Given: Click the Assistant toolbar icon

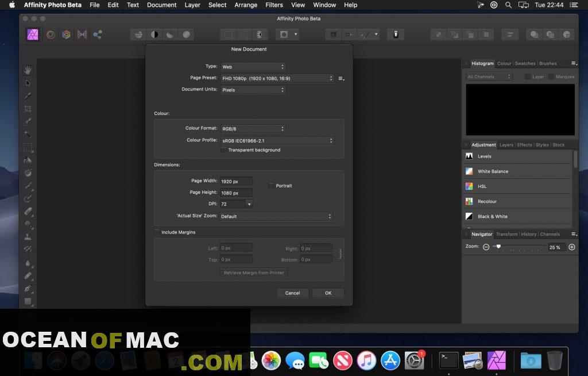Looking at the screenshot, I should tap(396, 34).
